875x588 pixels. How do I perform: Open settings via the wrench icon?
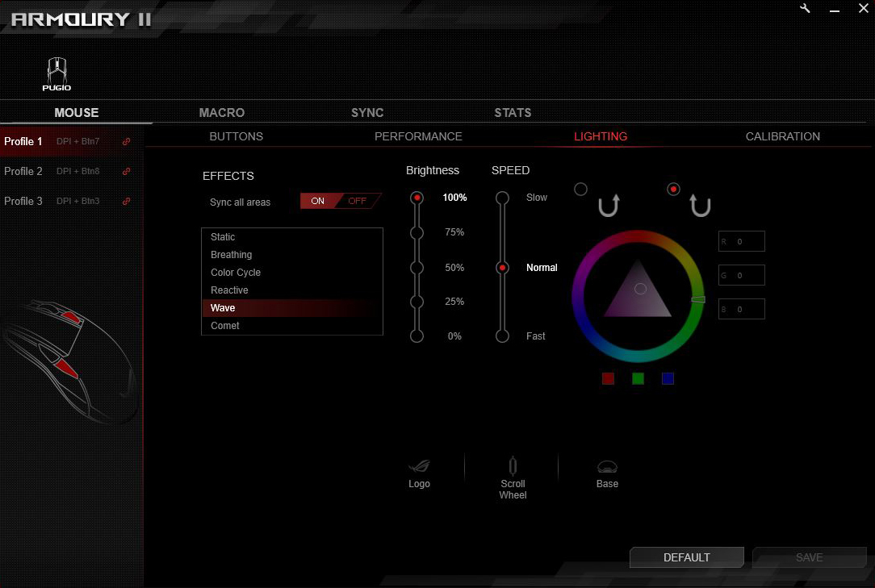point(805,8)
